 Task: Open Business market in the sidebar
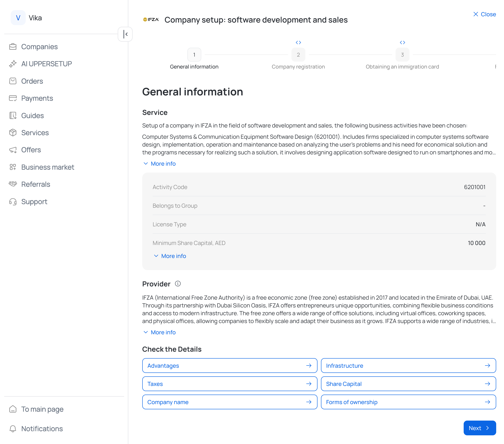47,167
